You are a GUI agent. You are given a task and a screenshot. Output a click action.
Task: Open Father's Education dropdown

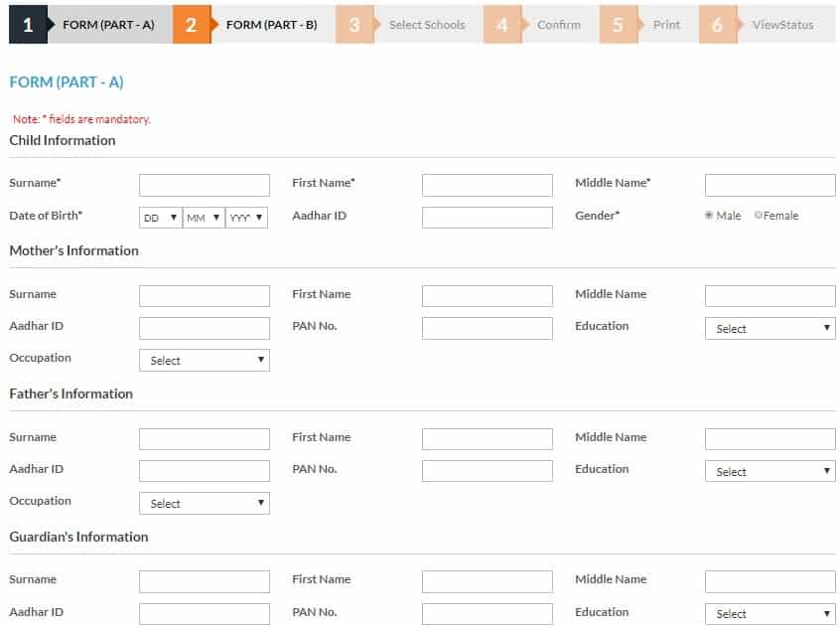(x=770, y=471)
